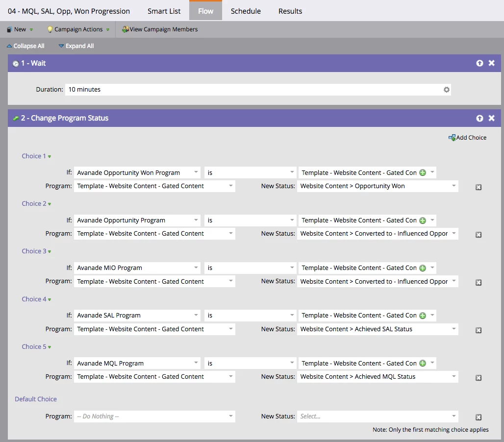The image size is (504, 442).
Task: Open Avanade MQL Program field dropdown
Action: (137, 363)
